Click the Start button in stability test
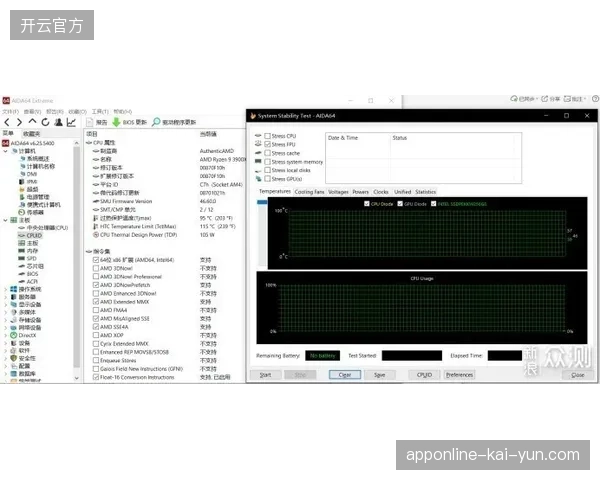Screen dimensions: 600x480 coord(266,375)
